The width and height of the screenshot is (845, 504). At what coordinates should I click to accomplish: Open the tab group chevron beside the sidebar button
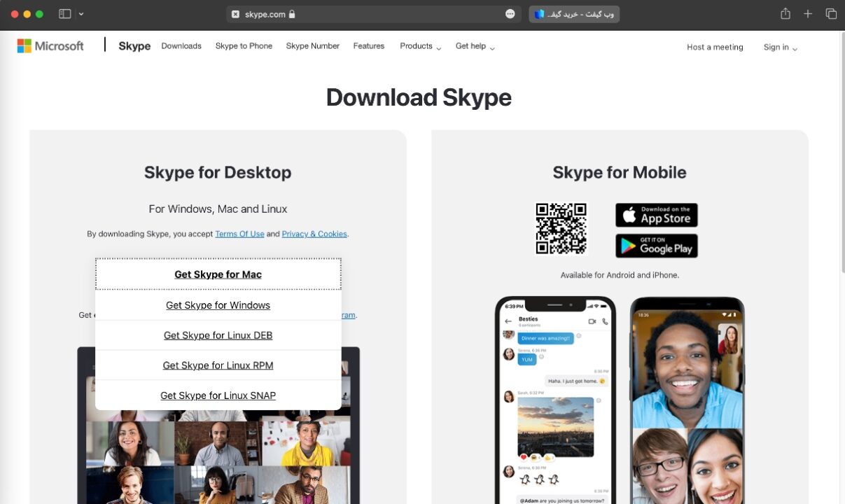pyautogui.click(x=81, y=14)
